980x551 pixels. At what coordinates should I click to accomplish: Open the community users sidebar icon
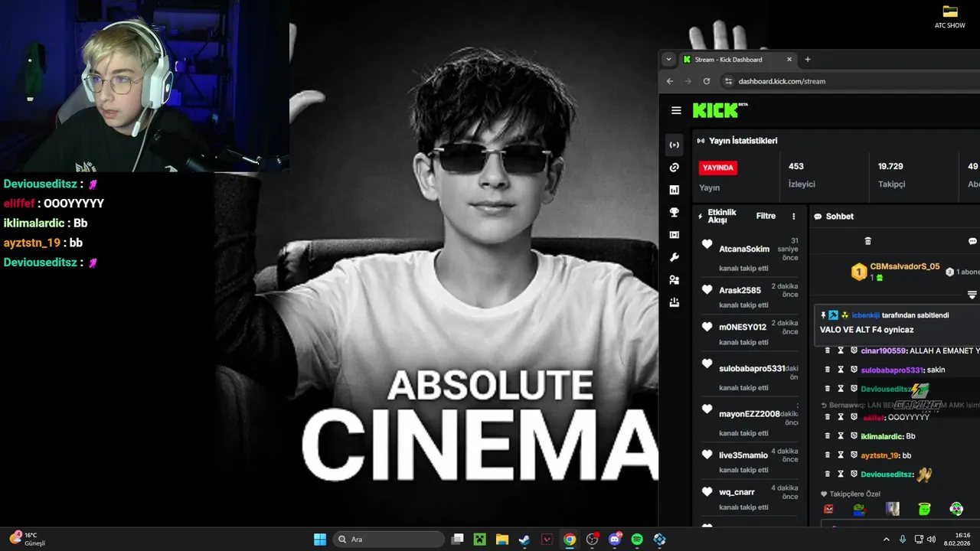pos(675,280)
